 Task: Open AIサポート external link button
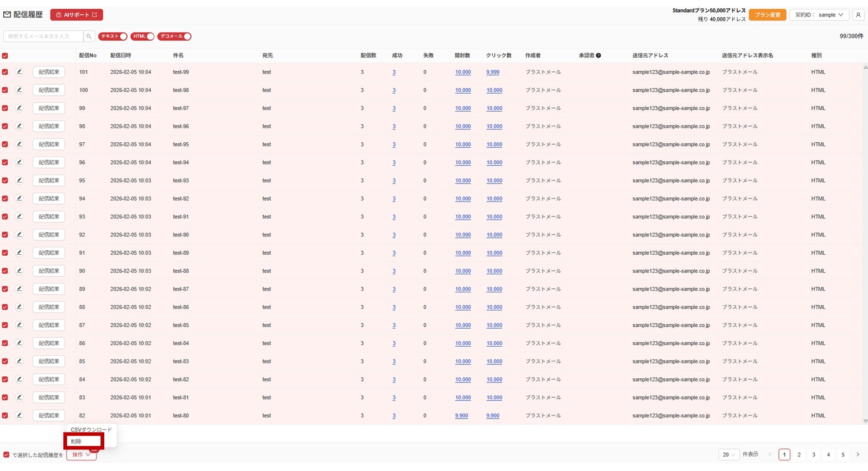pyautogui.click(x=77, y=15)
